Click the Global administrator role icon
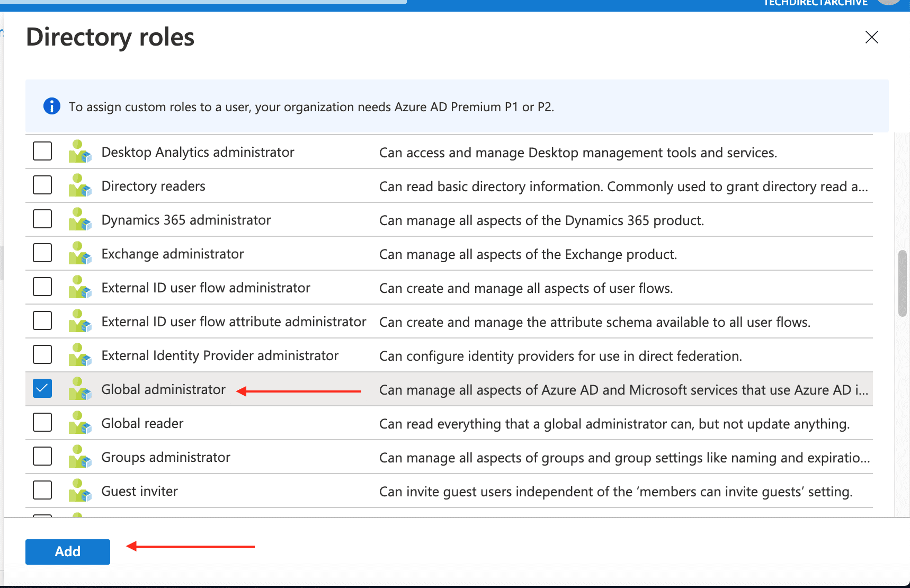Screen dimensions: 910x588 [x=79, y=389]
